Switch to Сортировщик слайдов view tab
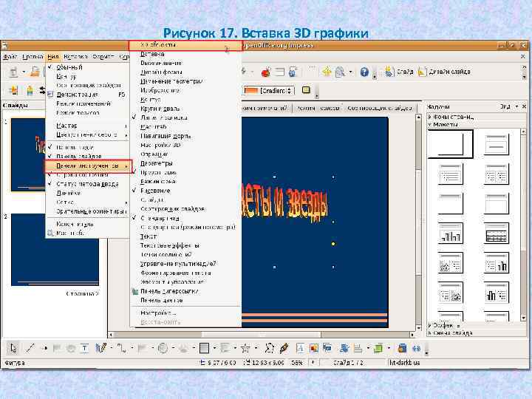Screen dimensions: 532x399 coord(379,108)
